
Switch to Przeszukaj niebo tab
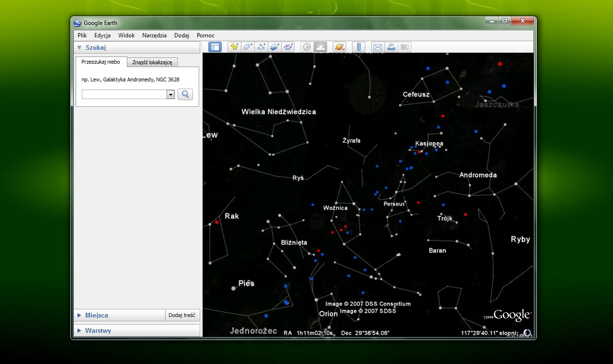tap(101, 62)
